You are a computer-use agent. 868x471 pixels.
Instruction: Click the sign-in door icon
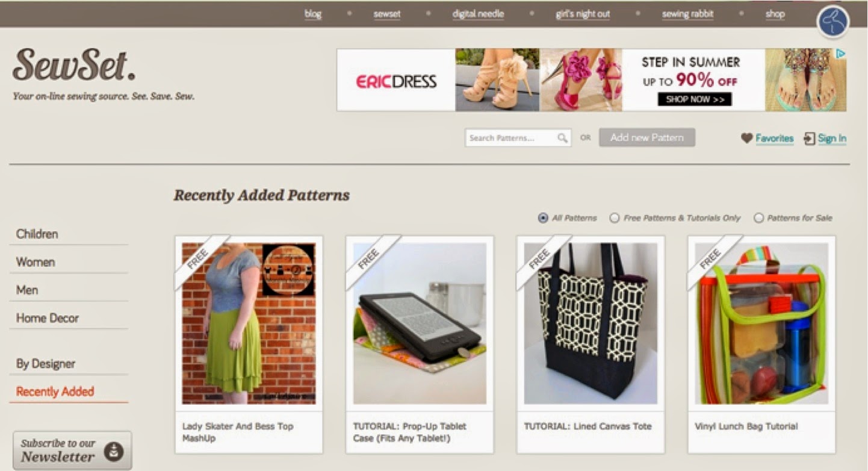pos(809,139)
